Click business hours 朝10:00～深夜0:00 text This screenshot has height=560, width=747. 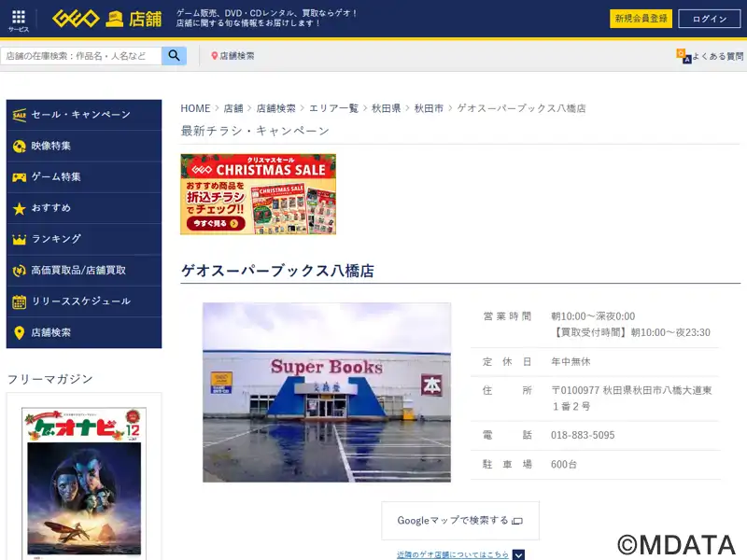tap(593, 316)
